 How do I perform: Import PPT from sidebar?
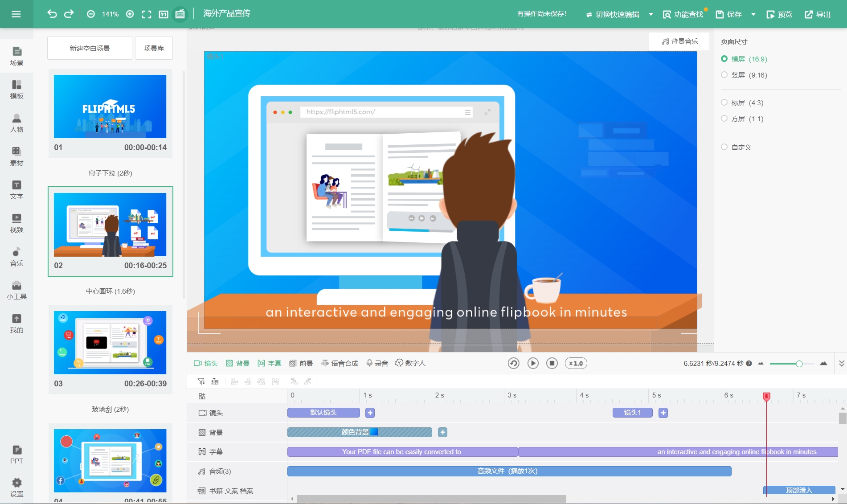(x=16, y=455)
